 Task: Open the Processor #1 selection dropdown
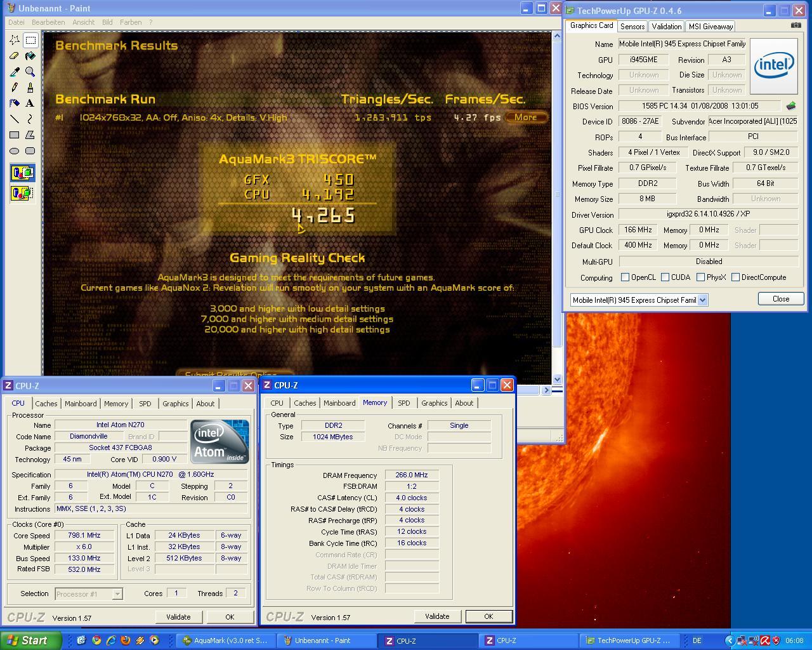pos(117,594)
